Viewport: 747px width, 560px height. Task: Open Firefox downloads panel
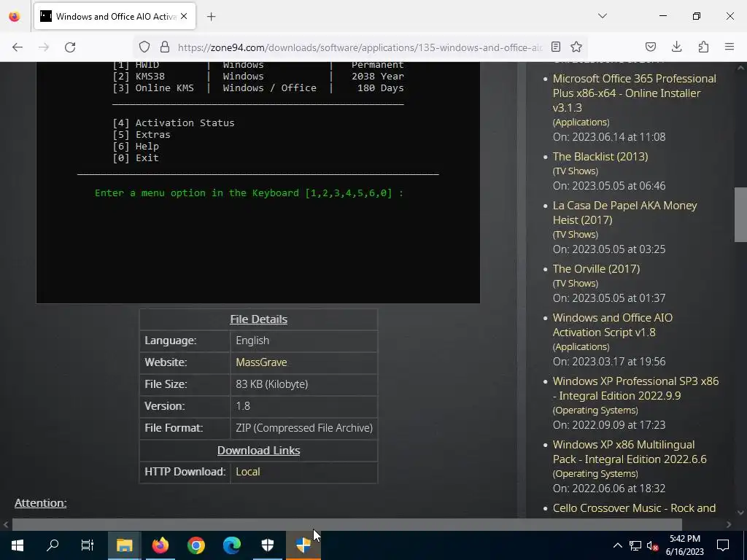[x=676, y=47]
